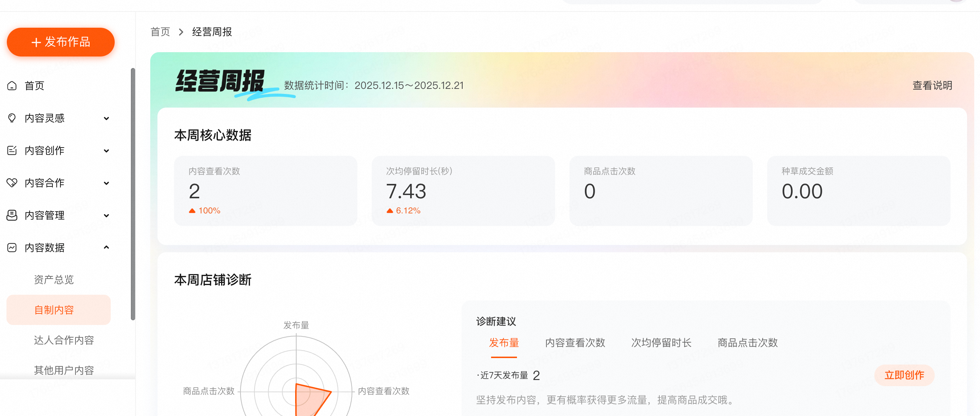Switch to the 次均停留时长 diagnosis tab

click(661, 343)
